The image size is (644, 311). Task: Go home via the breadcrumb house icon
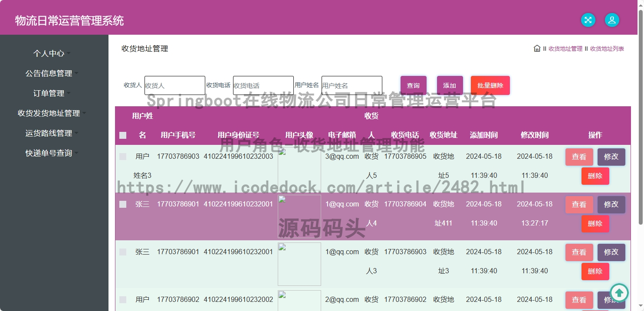click(x=537, y=49)
